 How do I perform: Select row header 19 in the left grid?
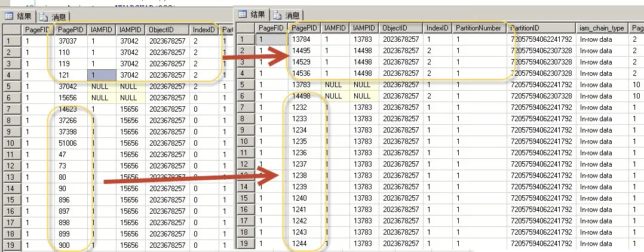click(13, 245)
